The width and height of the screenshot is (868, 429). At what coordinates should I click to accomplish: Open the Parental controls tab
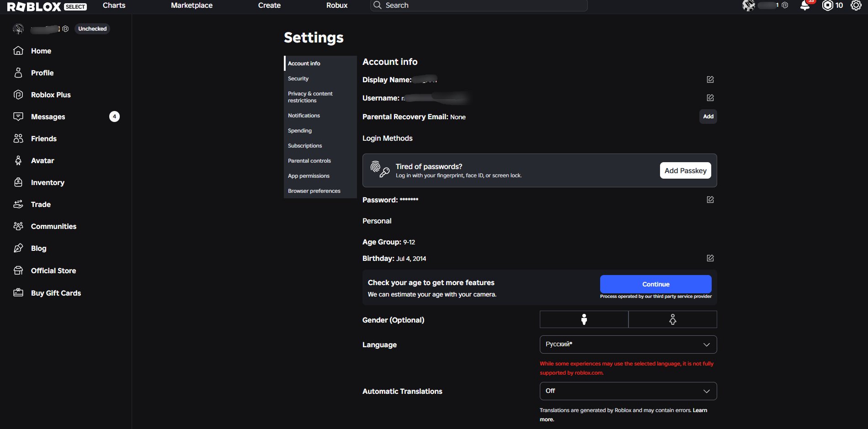tap(320, 161)
